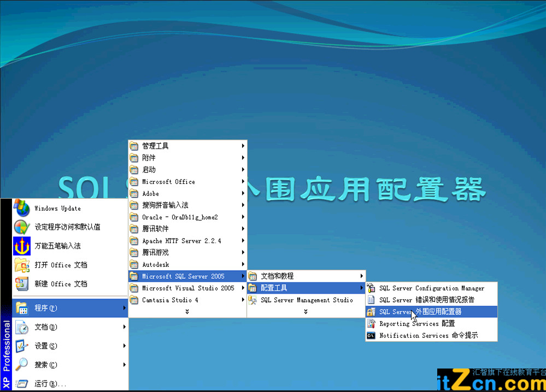546x392 pixels.
Task: Click the SQL Server Configuration Manager icon
Action: (371, 288)
